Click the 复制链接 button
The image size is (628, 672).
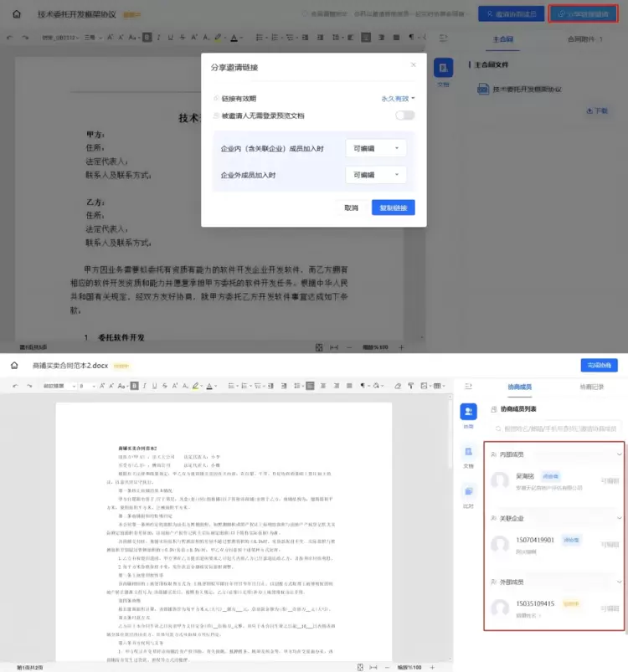(x=394, y=208)
